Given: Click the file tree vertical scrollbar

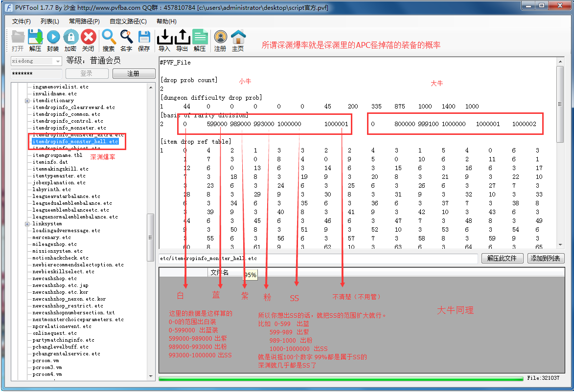Looking at the screenshot, I should (x=151, y=230).
